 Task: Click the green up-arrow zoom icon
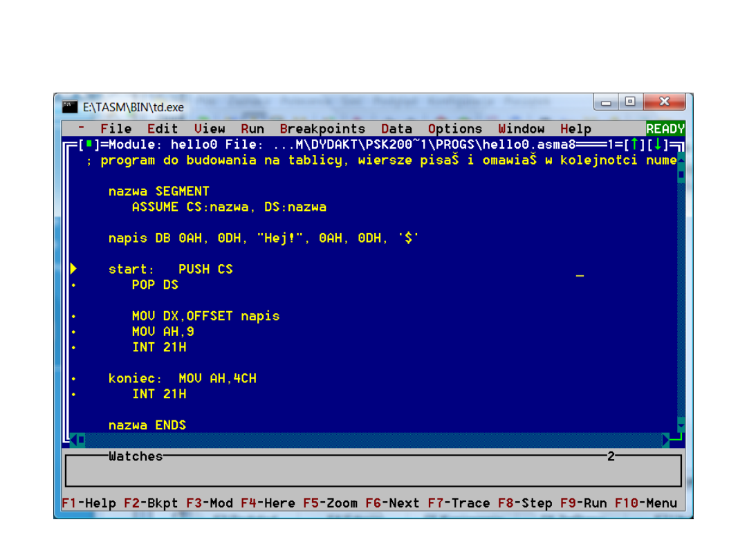click(634, 144)
